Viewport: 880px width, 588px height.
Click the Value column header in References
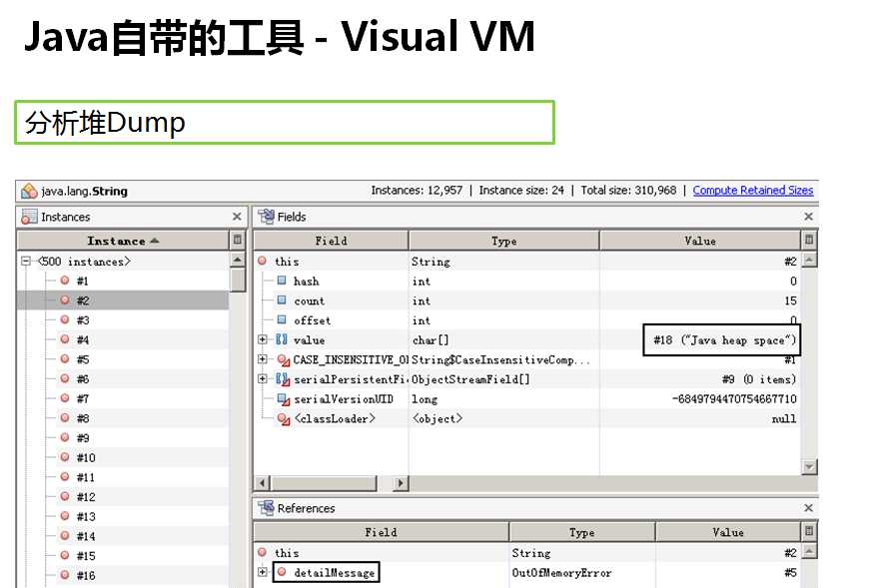728,532
